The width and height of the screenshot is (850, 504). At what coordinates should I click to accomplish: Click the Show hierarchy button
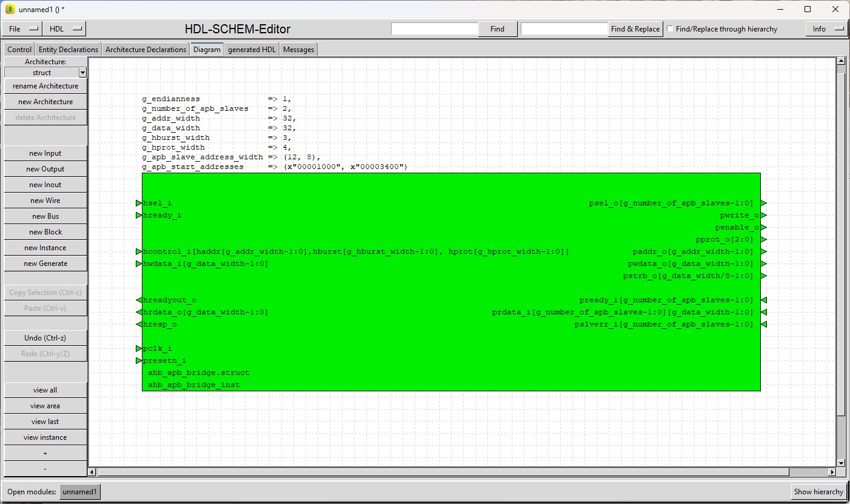click(818, 492)
